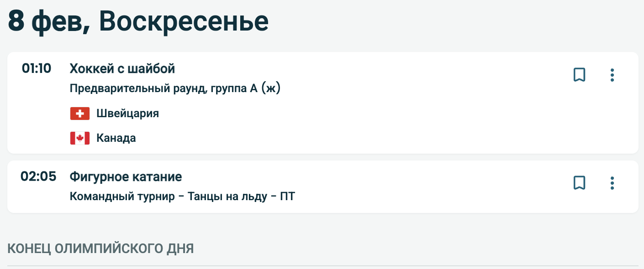Click the Canada flag icon
Image resolution: width=644 pixels, height=269 pixels.
80,138
